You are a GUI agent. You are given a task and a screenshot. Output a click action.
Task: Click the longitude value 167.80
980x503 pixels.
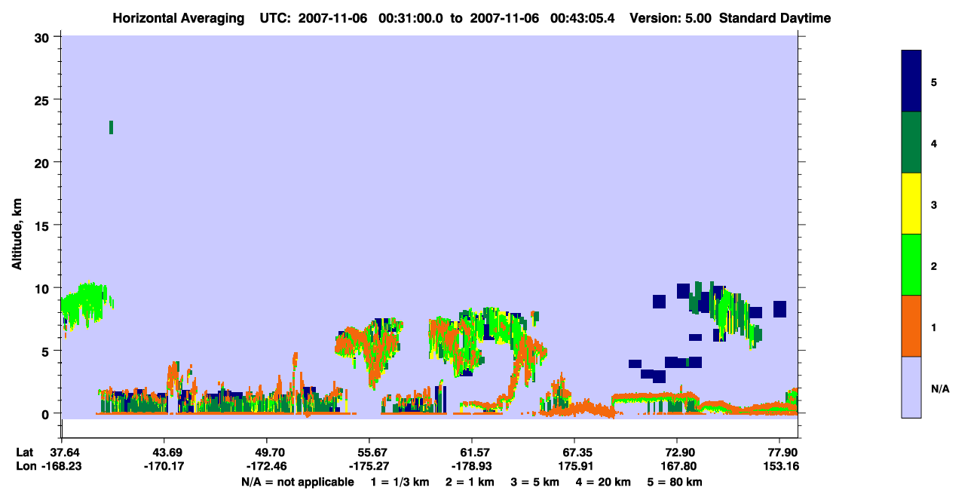[x=678, y=466]
